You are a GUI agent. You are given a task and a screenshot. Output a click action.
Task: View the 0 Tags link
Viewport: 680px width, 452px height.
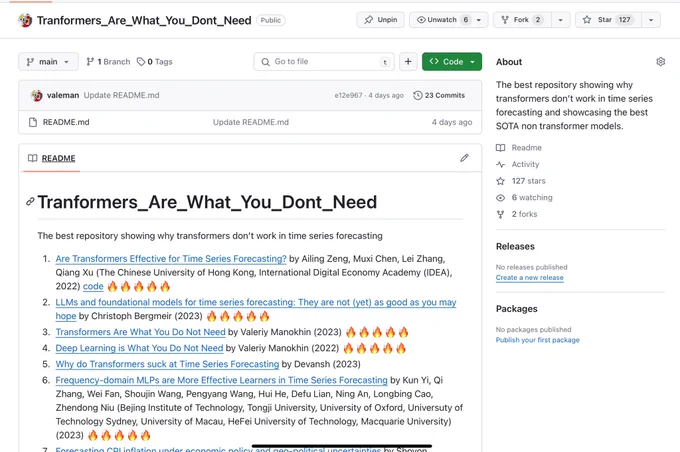pyautogui.click(x=155, y=62)
